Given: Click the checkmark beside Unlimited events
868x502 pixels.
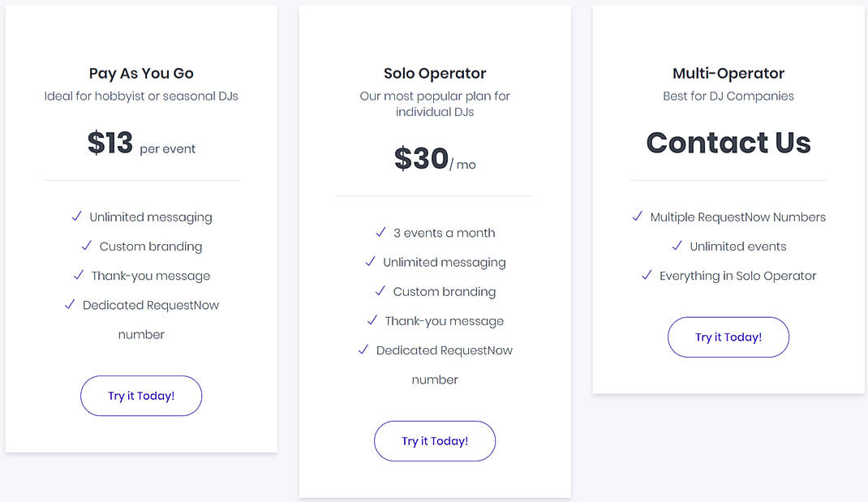Looking at the screenshot, I should click(x=676, y=246).
